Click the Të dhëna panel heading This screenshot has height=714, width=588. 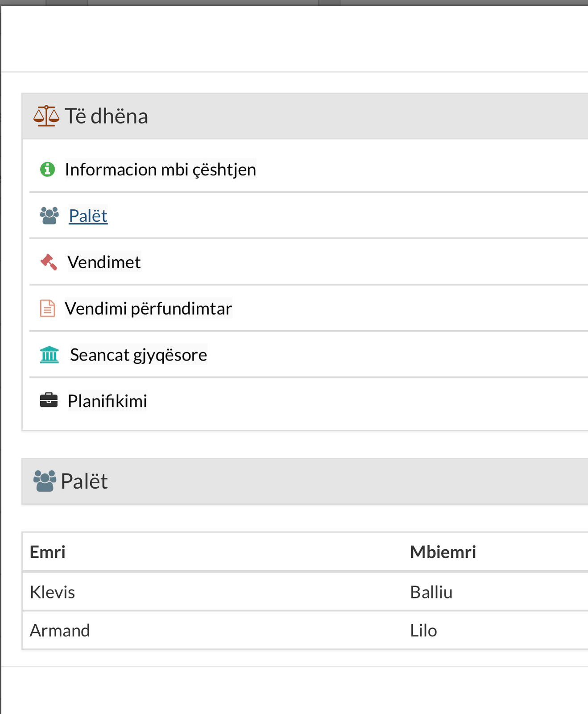pyautogui.click(x=106, y=116)
